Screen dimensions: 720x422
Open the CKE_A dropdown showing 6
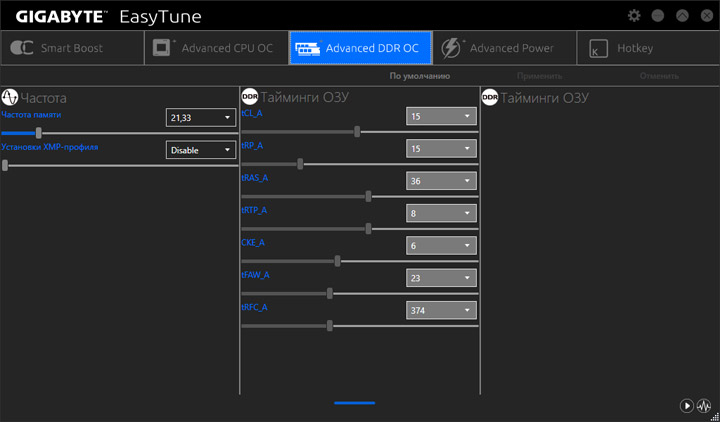pyautogui.click(x=441, y=246)
